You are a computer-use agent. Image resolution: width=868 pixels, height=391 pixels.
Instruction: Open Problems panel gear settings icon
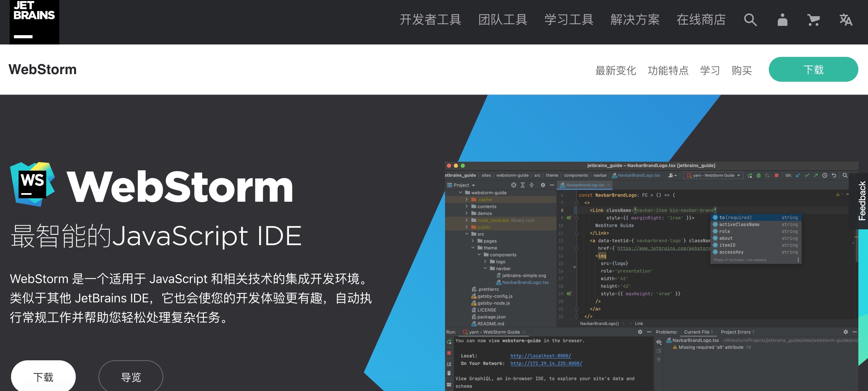click(846, 332)
